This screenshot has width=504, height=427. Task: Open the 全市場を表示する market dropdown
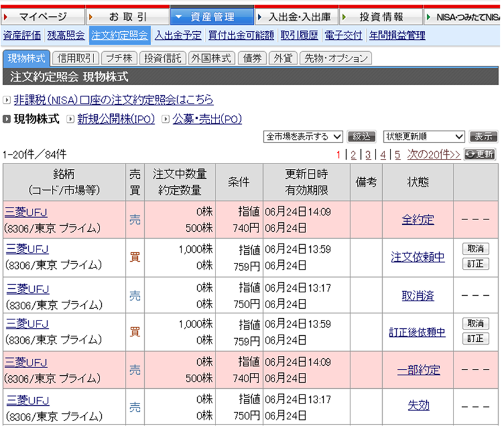(x=303, y=136)
